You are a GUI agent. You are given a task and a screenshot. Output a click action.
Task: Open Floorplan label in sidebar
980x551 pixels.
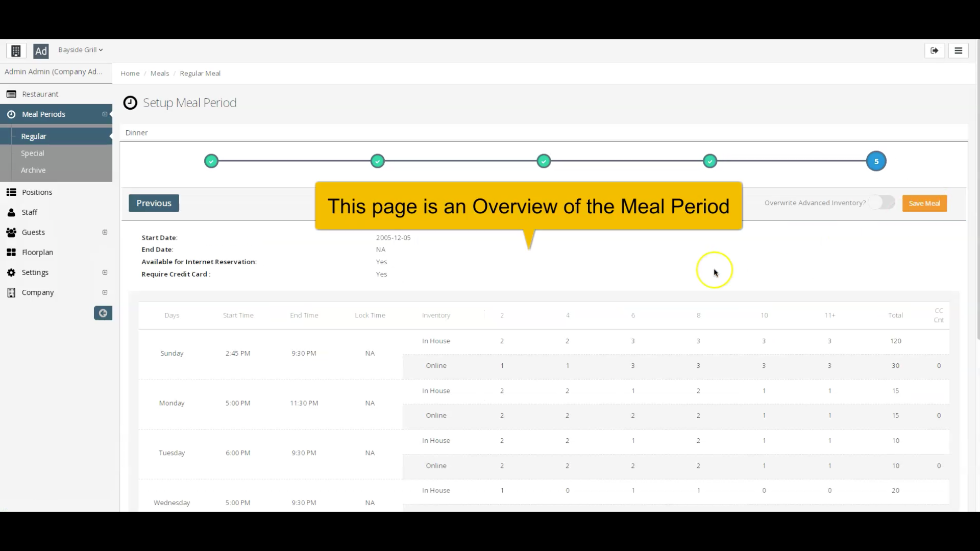click(x=37, y=253)
